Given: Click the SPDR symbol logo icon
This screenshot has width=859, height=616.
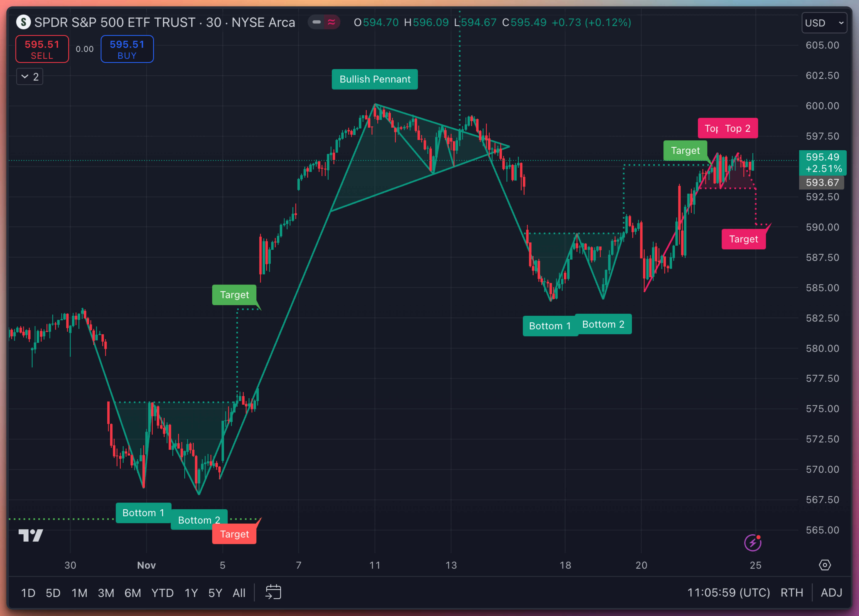Looking at the screenshot, I should pyautogui.click(x=23, y=22).
